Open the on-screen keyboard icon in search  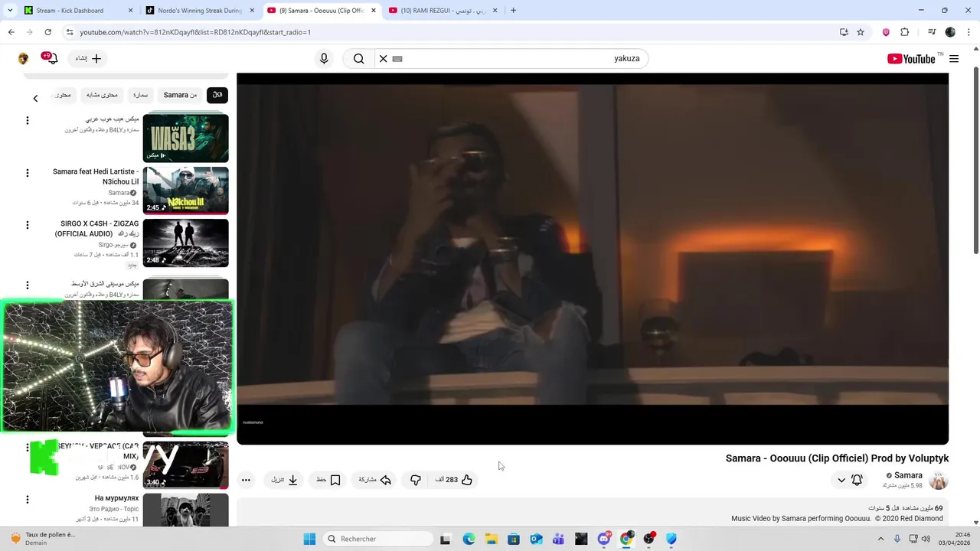pyautogui.click(x=397, y=59)
